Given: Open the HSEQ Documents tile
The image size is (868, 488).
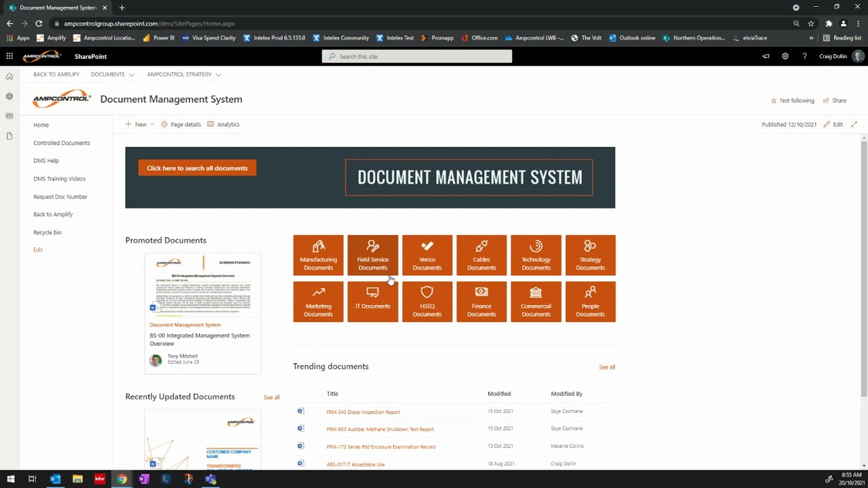Looking at the screenshot, I should pyautogui.click(x=427, y=302).
